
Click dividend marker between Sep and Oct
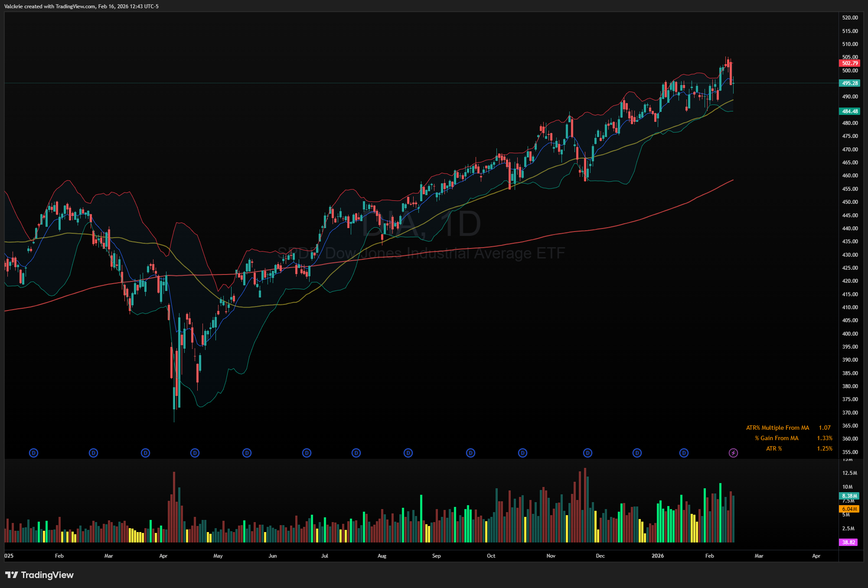(470, 453)
